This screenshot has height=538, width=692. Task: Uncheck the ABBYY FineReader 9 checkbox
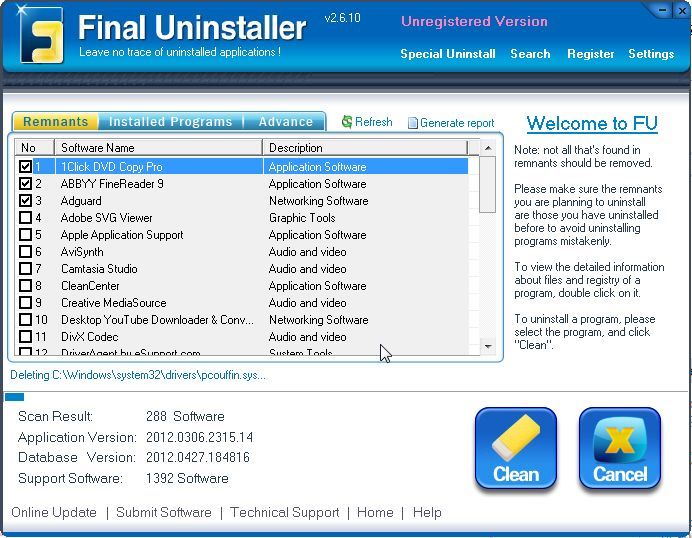[x=25, y=184]
